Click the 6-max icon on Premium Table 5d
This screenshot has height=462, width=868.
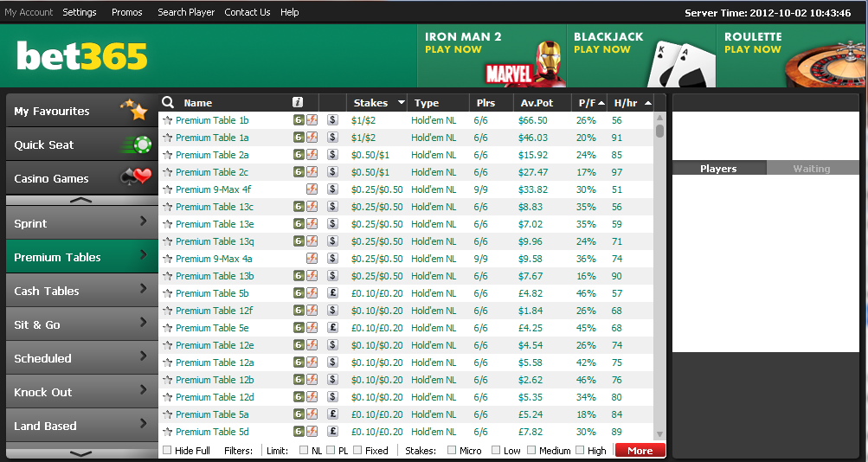pyautogui.click(x=299, y=432)
